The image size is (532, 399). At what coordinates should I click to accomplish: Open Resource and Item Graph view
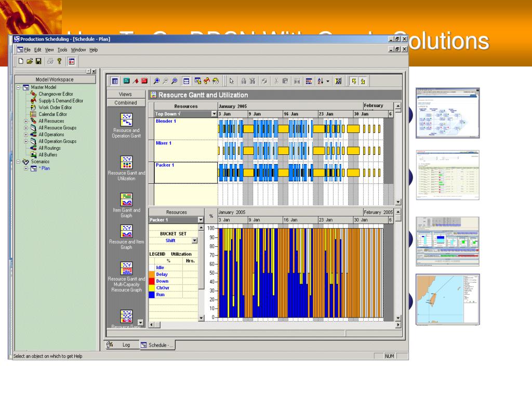coord(126,231)
